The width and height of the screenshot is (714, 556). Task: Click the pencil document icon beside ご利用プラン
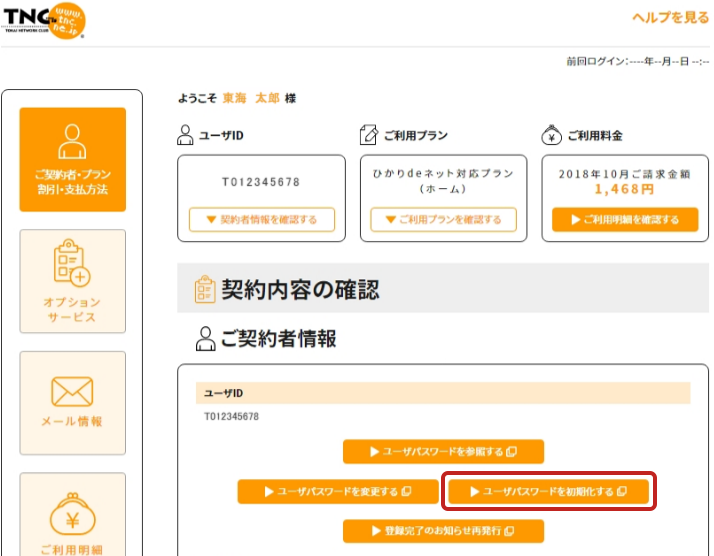367,135
